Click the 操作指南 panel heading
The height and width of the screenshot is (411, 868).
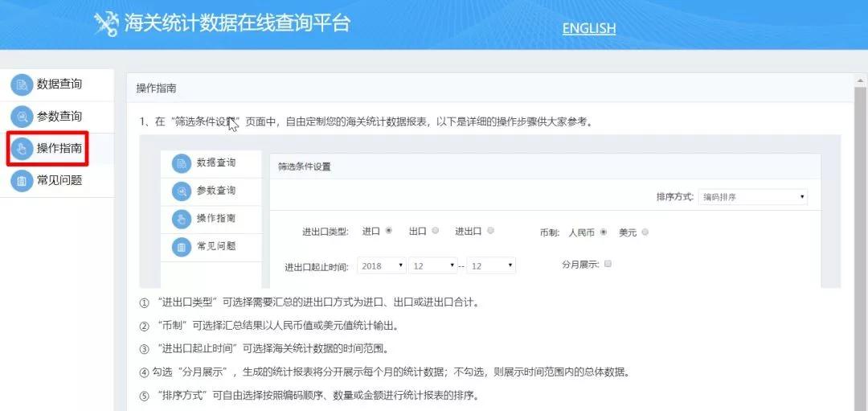click(156, 88)
